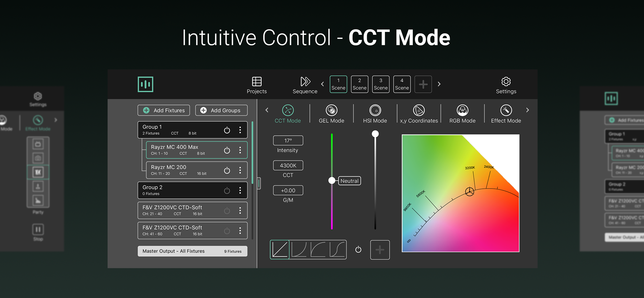Click panel divider collapse handle
This screenshot has height=298, width=644.
(x=259, y=183)
